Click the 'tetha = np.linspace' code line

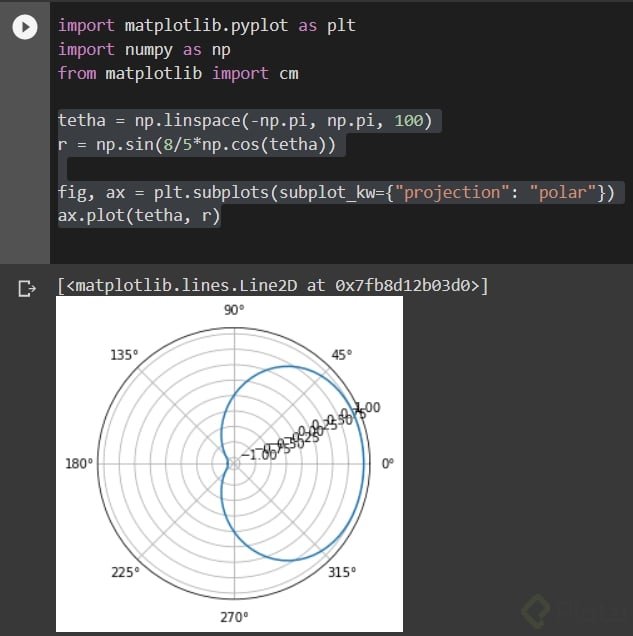coord(245,120)
